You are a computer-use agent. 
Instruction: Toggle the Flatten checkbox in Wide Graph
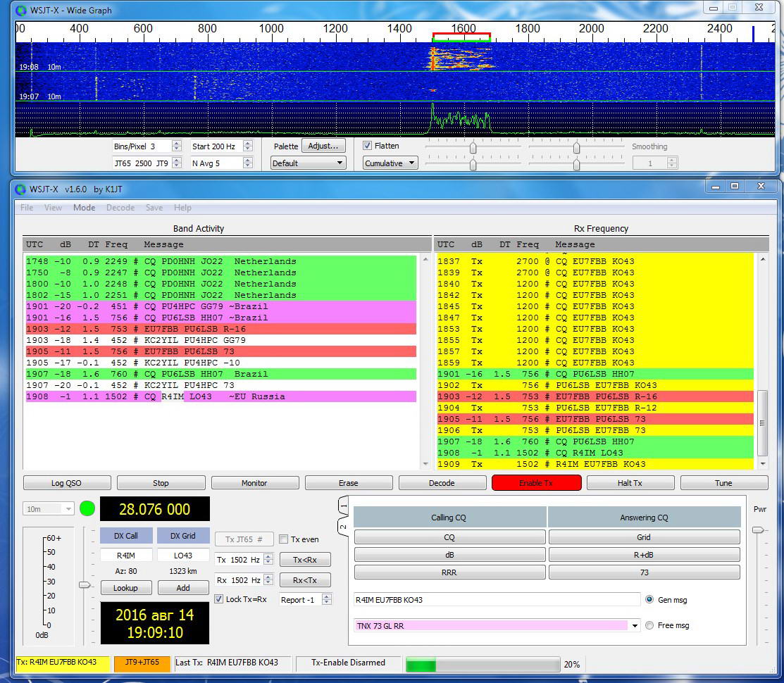368,145
